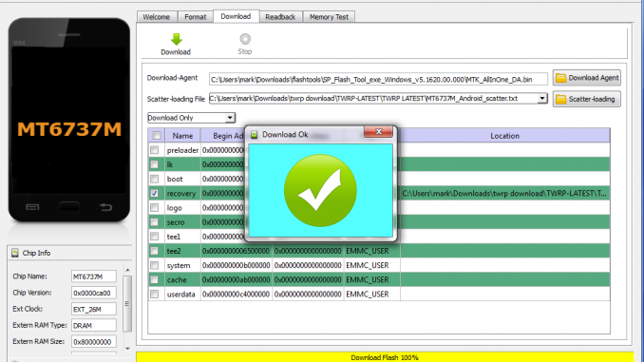Check the secro partition checkbox
This screenshot has height=362, width=644.
coord(155,222)
